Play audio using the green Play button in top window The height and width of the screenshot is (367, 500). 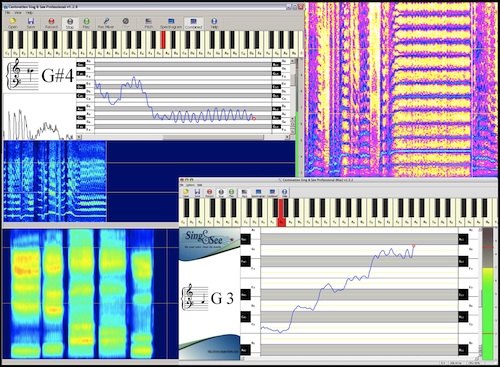pos(86,23)
